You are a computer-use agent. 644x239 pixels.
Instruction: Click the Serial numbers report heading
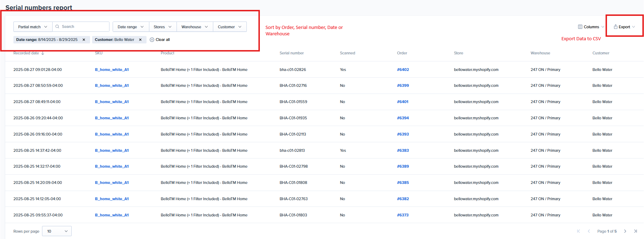[39, 7]
